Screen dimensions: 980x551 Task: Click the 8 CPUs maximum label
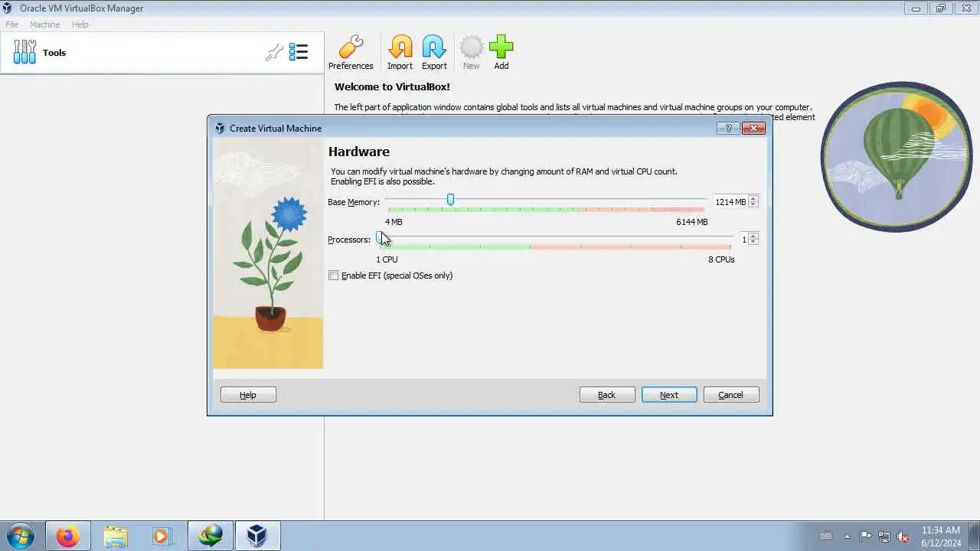click(x=721, y=259)
